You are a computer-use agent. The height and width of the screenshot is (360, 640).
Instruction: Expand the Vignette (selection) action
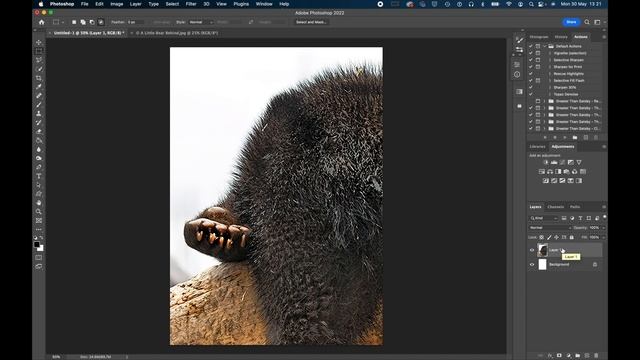point(550,53)
